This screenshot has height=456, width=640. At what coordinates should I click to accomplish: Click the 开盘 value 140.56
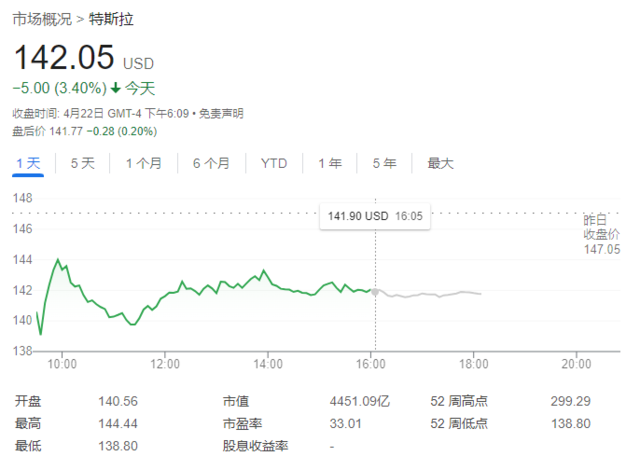(118, 401)
